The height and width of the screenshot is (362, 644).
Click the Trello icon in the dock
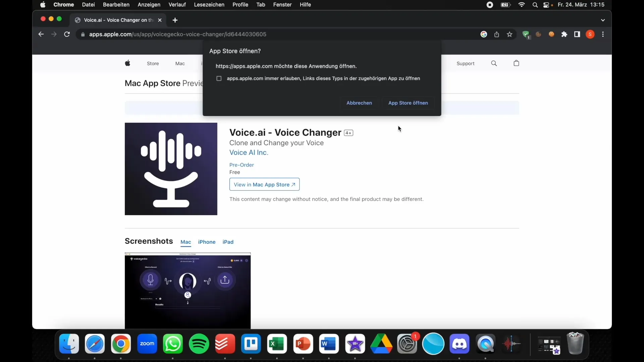click(x=251, y=344)
